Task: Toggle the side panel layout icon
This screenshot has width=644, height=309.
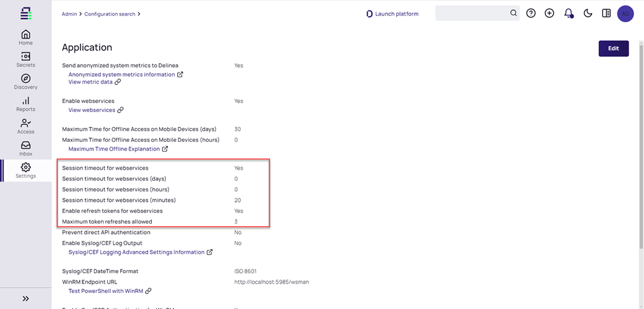Action: pos(606,14)
